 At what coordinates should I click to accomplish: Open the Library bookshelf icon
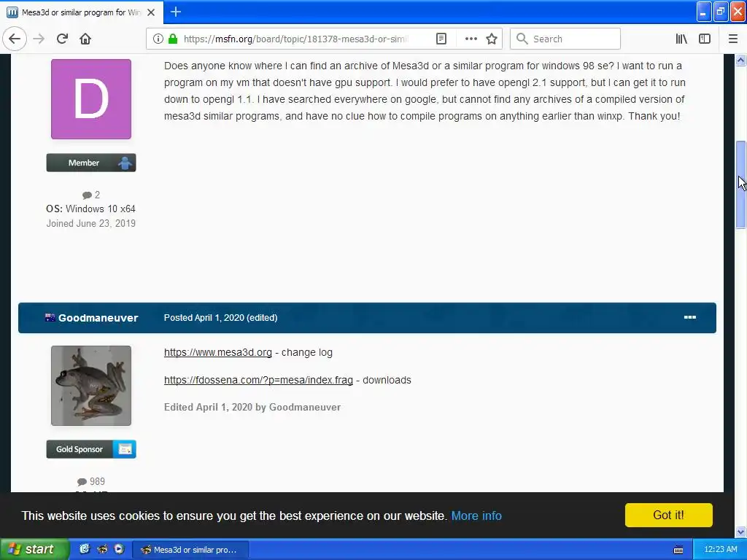pyautogui.click(x=681, y=39)
